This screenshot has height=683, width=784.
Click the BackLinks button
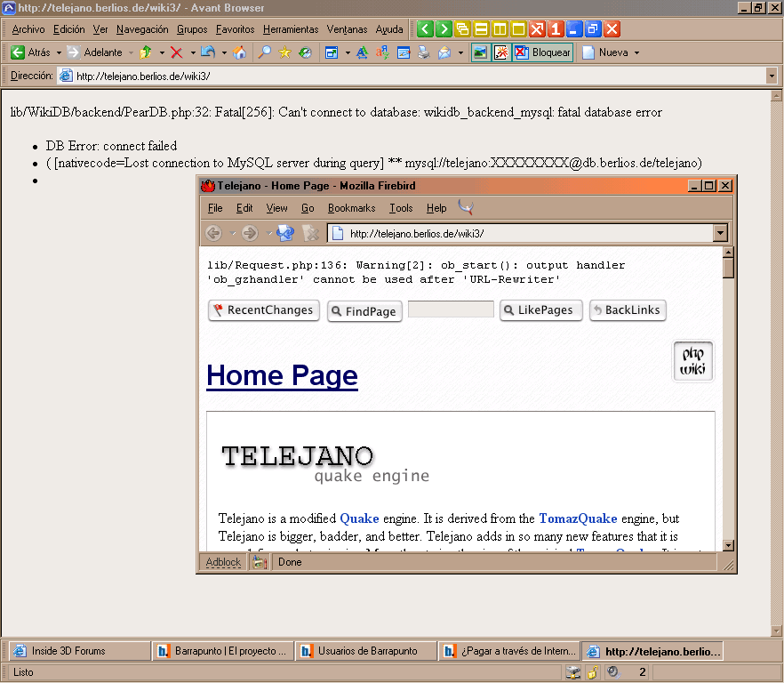628,310
